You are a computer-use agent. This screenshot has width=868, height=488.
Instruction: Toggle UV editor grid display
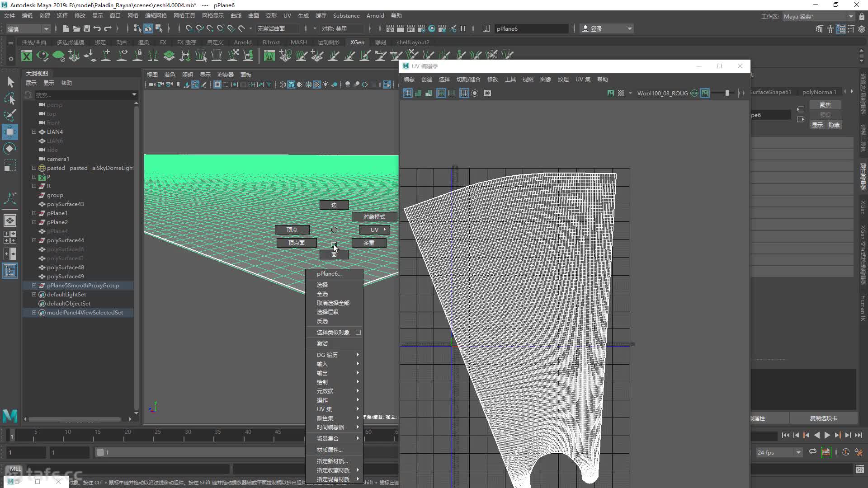464,93
